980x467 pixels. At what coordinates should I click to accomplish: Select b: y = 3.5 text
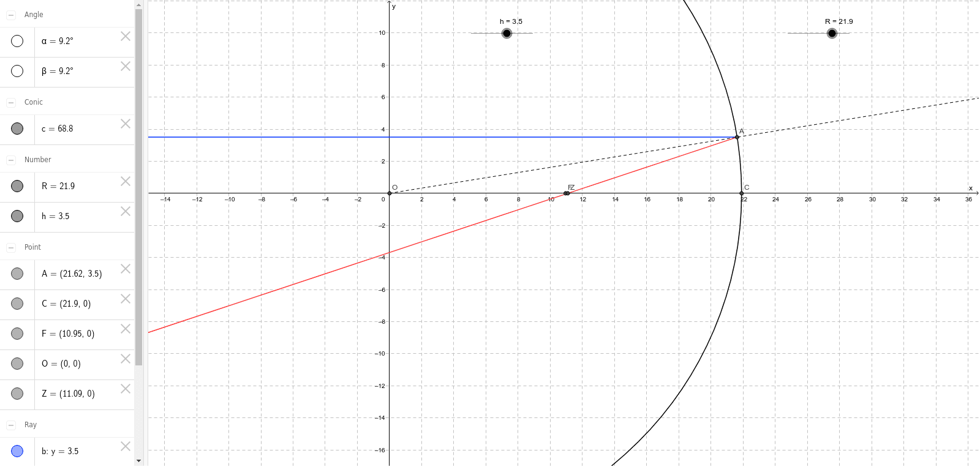click(x=60, y=451)
